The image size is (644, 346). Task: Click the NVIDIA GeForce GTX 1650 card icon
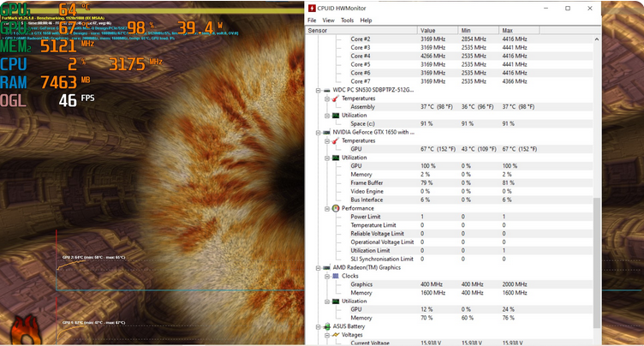326,132
